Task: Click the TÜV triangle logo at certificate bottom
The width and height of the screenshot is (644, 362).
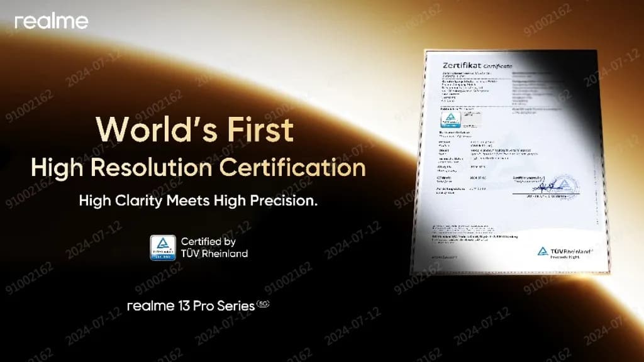Action: click(541, 251)
